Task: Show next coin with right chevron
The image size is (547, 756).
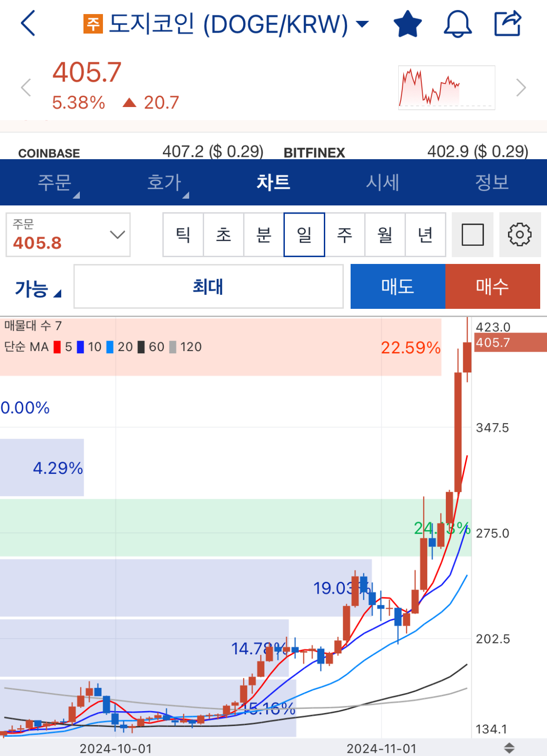Action: pyautogui.click(x=521, y=88)
